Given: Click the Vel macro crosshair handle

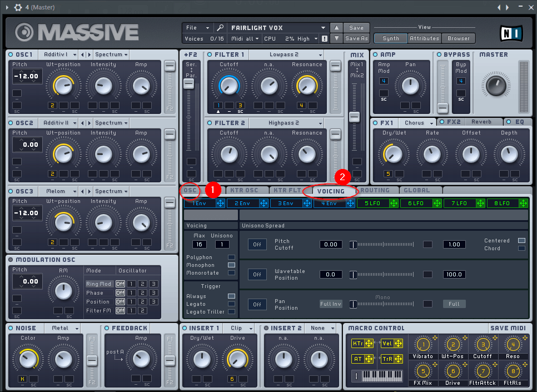Looking at the screenshot, I should 397,344.
